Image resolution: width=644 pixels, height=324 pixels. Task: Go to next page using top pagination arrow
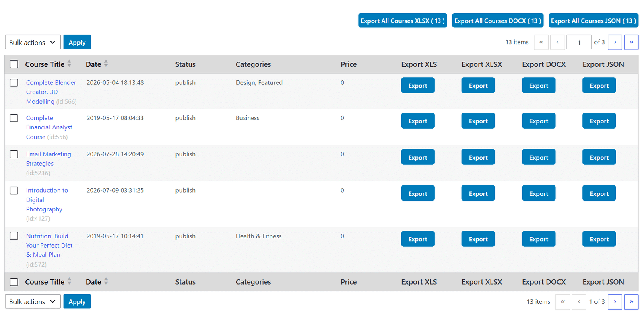click(615, 42)
